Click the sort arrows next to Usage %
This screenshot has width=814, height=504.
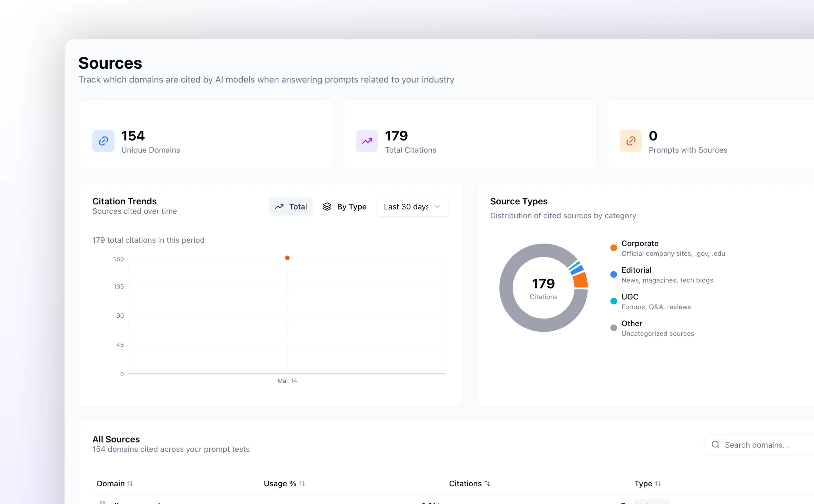point(302,483)
